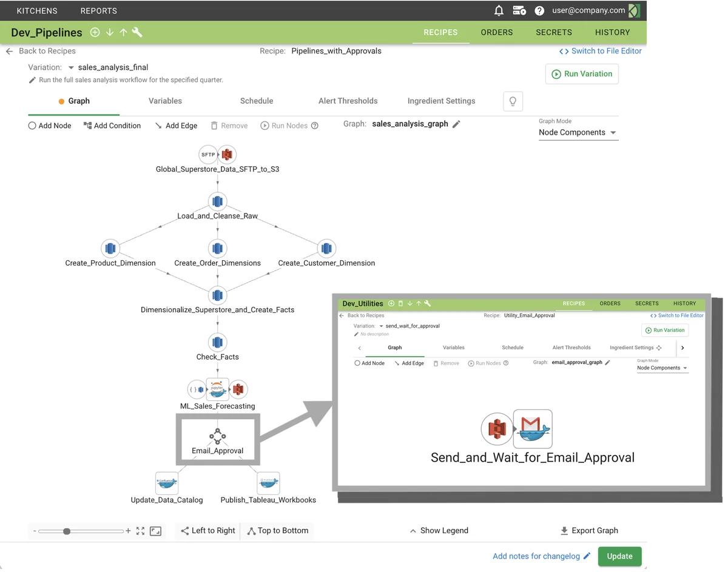Select the Check_Facts node
Viewport: 728px width, 572px height.
tap(217, 343)
